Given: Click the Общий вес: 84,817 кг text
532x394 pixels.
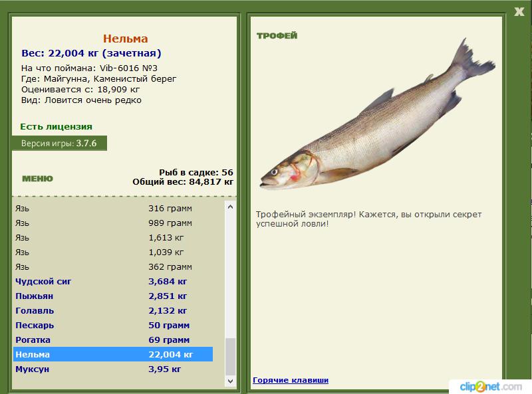Looking at the screenshot, I should pos(183,182).
